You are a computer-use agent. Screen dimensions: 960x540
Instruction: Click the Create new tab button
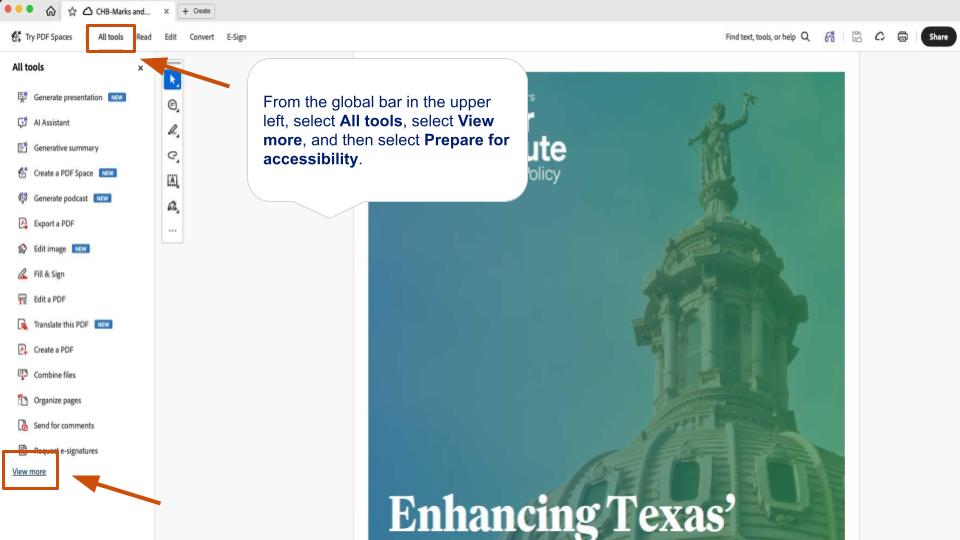click(x=196, y=11)
